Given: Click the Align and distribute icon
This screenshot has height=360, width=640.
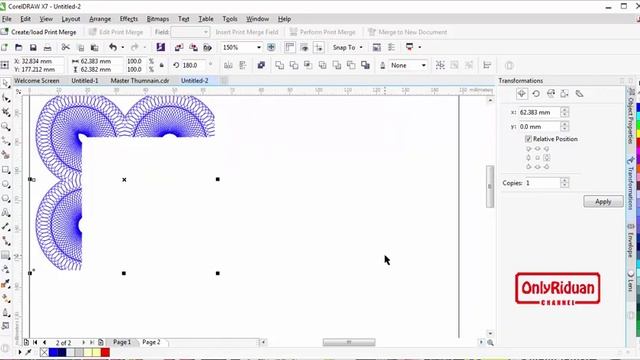Looking at the screenshot, I should [x=487, y=65].
